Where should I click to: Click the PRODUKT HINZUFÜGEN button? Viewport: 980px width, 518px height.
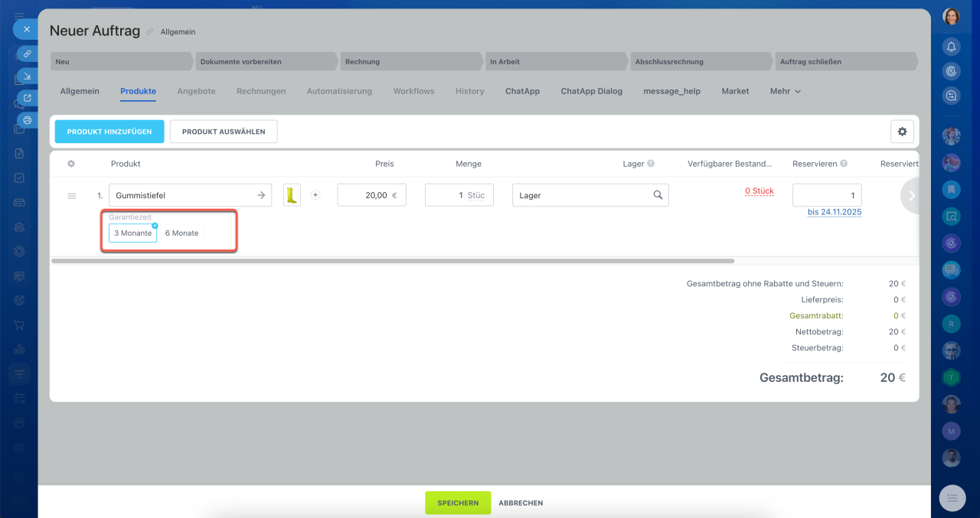click(109, 132)
